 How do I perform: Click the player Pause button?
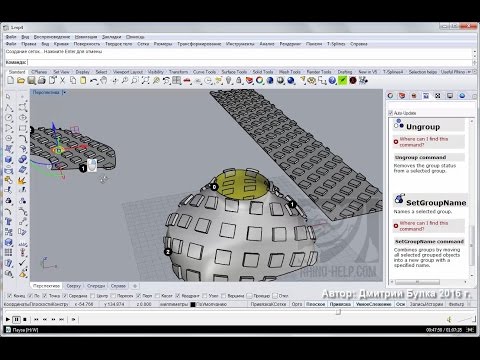(16, 319)
